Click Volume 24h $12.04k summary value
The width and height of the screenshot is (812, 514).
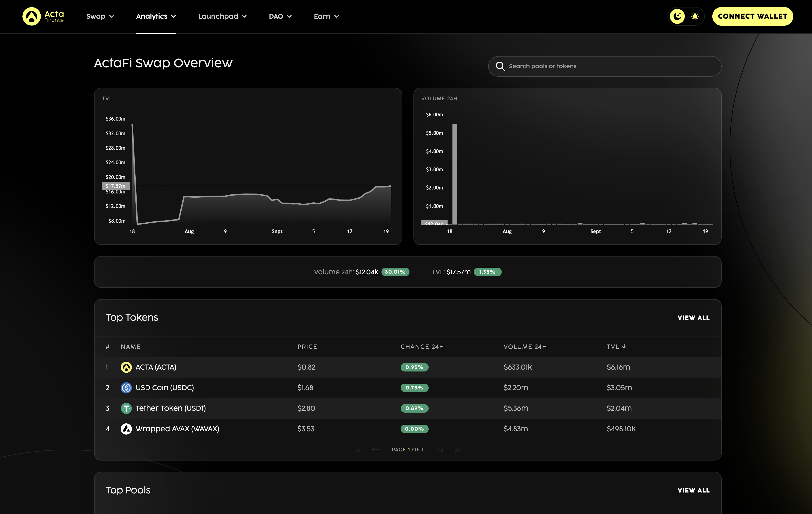point(367,272)
